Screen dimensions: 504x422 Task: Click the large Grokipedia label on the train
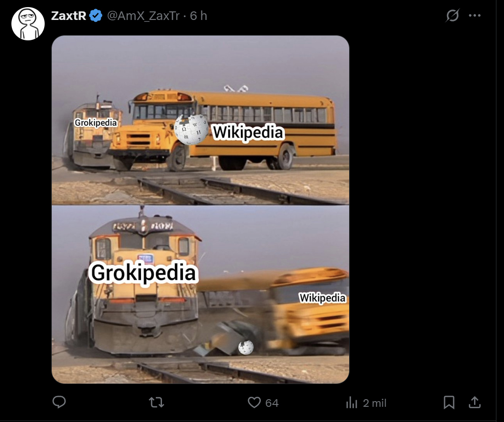click(x=143, y=272)
